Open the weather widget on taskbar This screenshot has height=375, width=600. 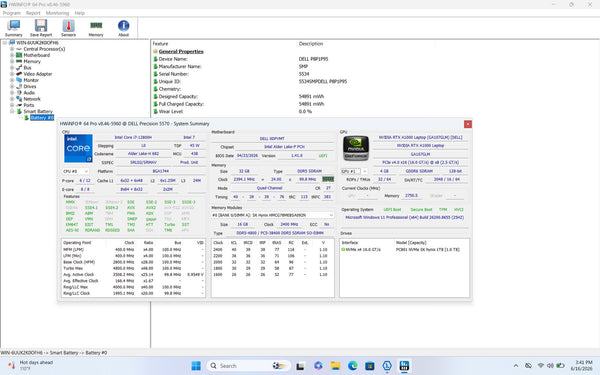pyautogui.click(x=31, y=365)
